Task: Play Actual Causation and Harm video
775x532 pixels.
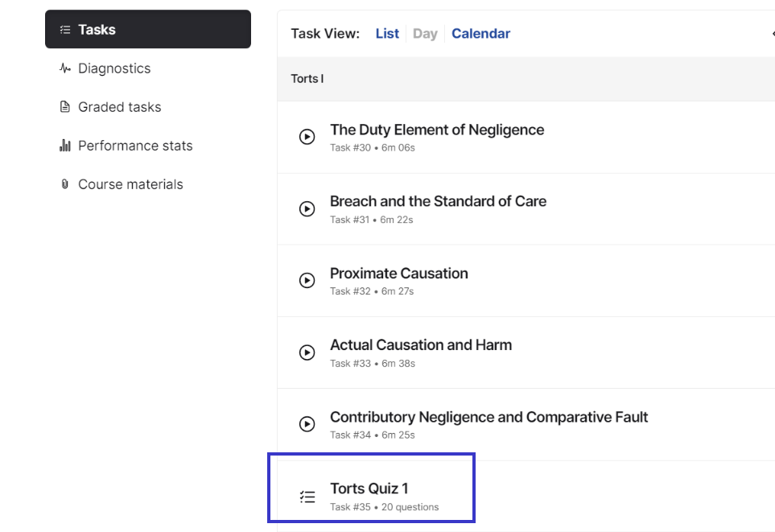Action: click(307, 353)
